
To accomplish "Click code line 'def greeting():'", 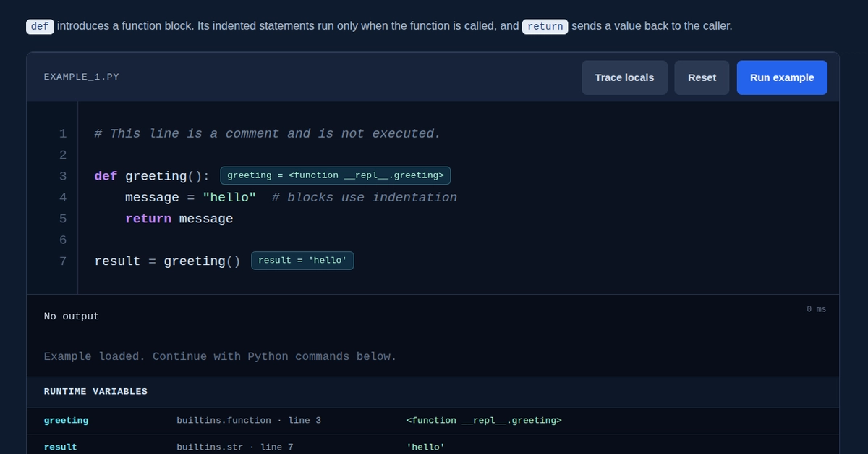I will [x=152, y=176].
